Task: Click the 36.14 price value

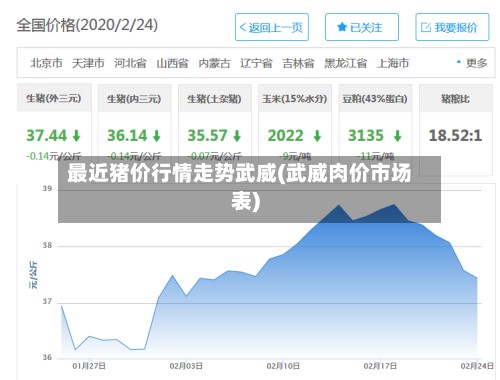Action: (x=127, y=136)
